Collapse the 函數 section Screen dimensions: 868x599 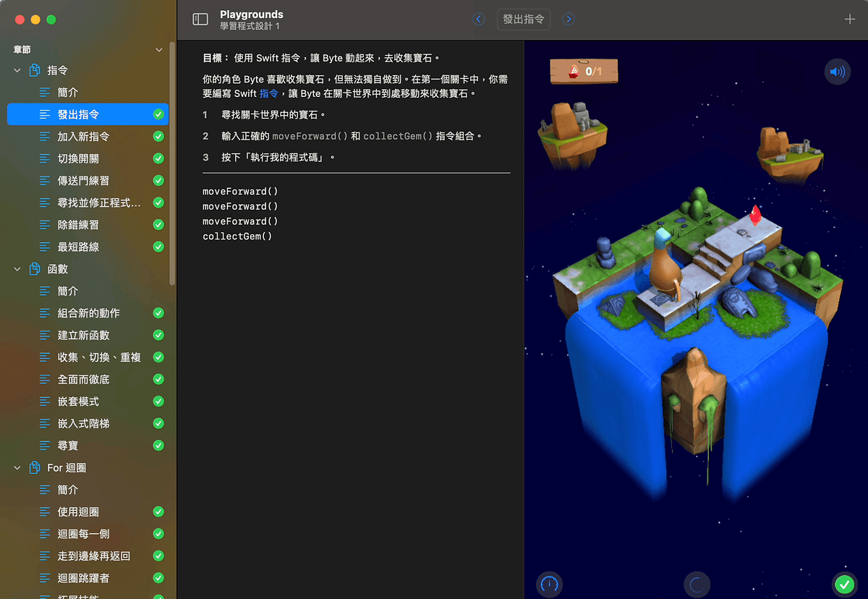coord(16,268)
